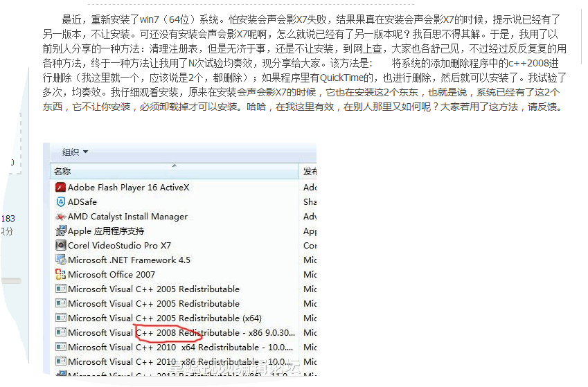
Task: Click the Apple 应用程序支持 icon
Action: click(x=60, y=231)
